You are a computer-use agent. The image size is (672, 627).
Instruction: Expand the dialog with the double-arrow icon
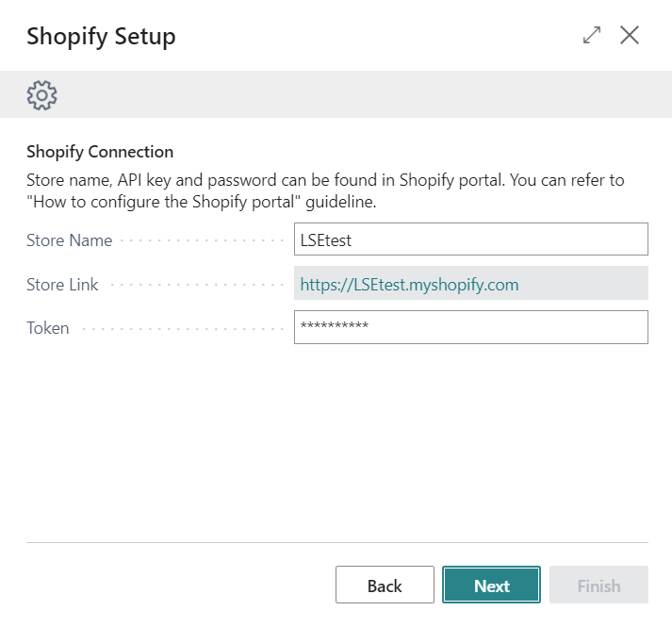592,36
